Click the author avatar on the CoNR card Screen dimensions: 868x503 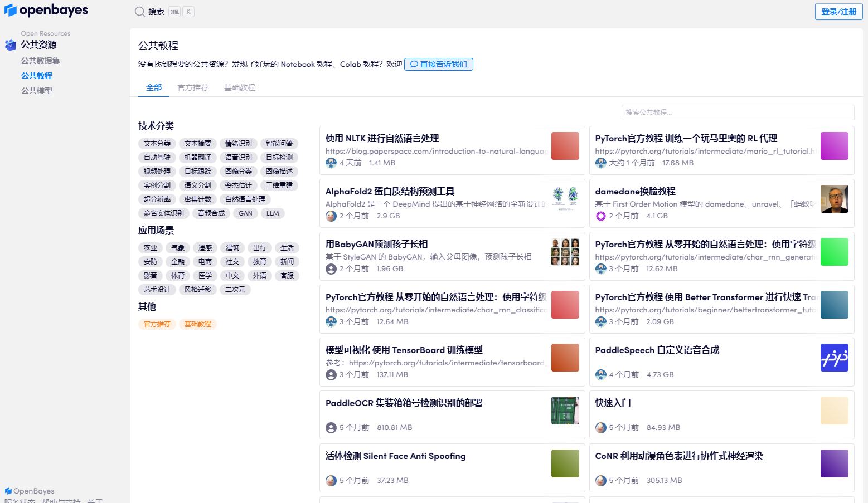click(601, 481)
